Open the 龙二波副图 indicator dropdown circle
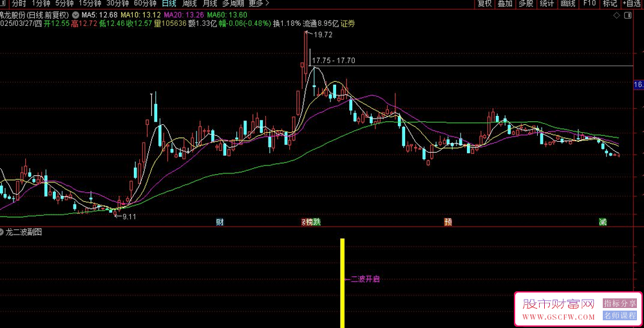Image resolution: width=644 pixels, height=328 pixels. (x=1, y=232)
